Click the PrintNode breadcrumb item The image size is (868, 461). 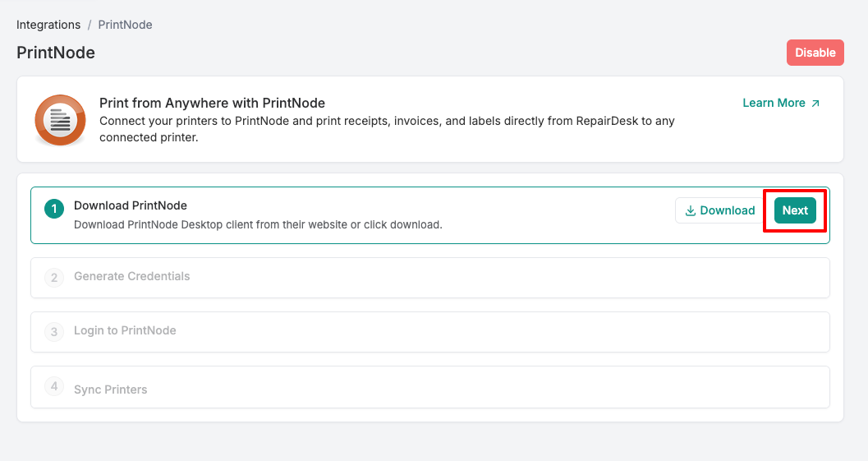[x=125, y=25]
